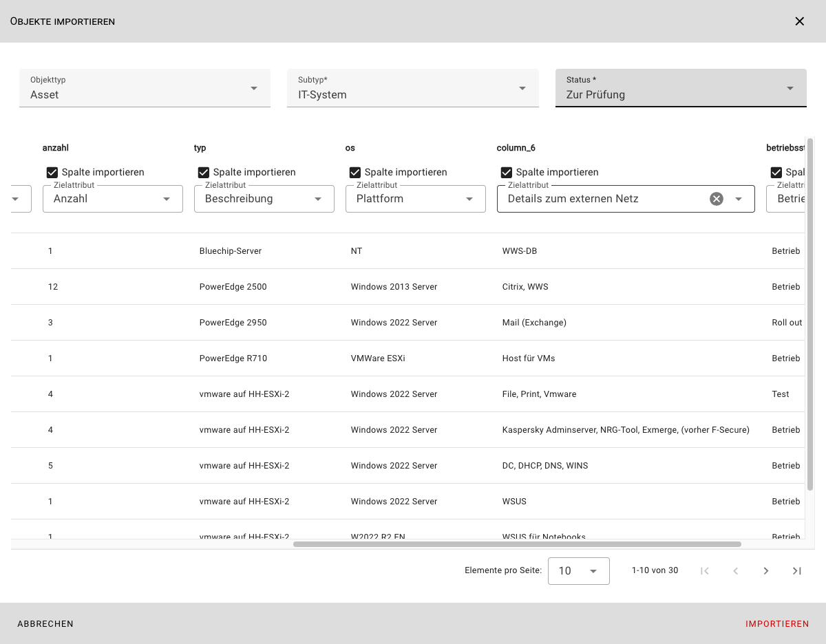
Task: Click the Abbrechen button
Action: pyautogui.click(x=45, y=624)
